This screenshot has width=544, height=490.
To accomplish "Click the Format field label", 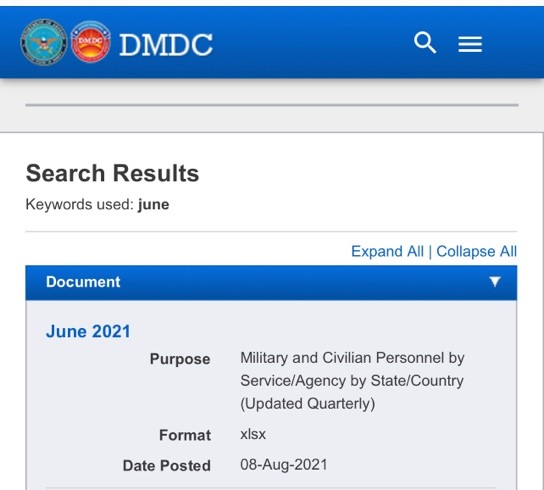I will point(185,435).
